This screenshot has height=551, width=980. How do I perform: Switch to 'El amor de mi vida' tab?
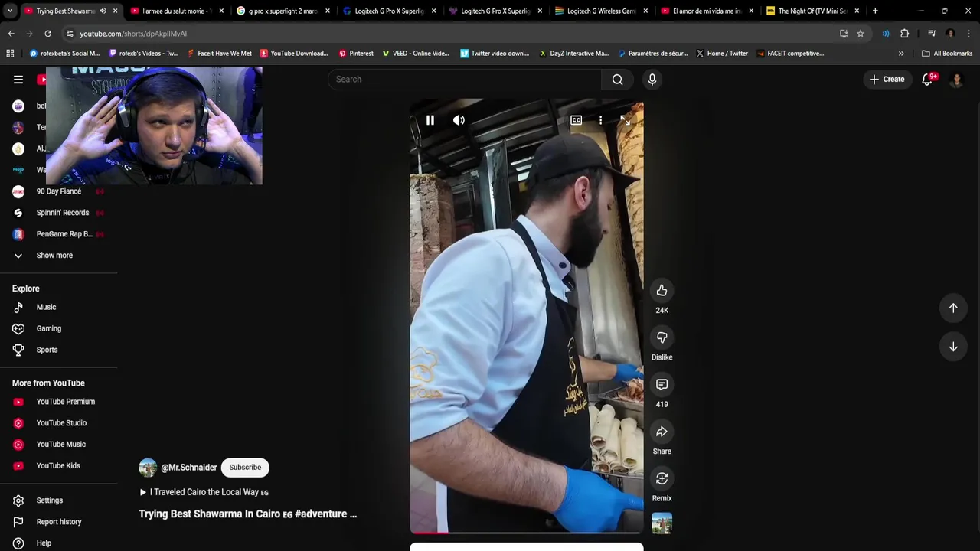[707, 11]
